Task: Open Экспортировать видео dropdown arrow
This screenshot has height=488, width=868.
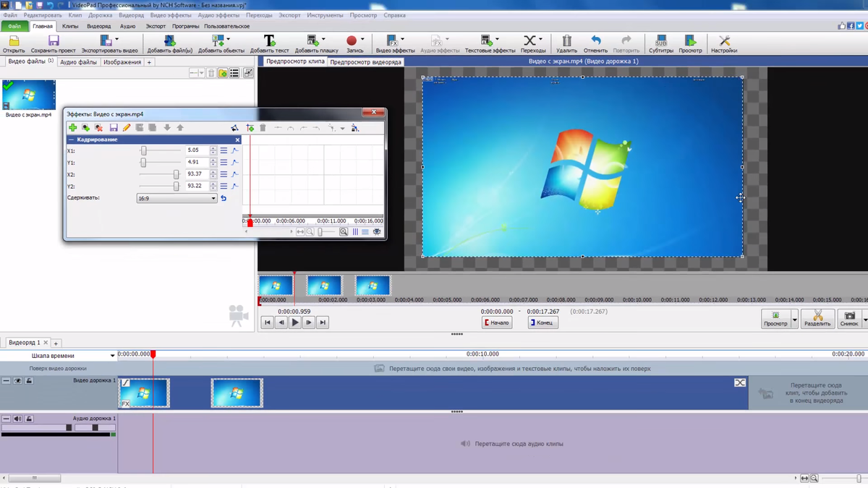Action: click(117, 40)
